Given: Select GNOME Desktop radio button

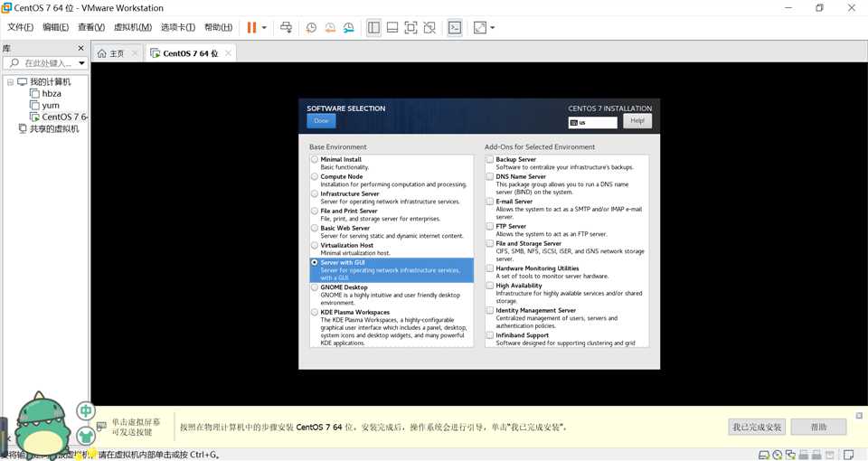Looking at the screenshot, I should [315, 287].
